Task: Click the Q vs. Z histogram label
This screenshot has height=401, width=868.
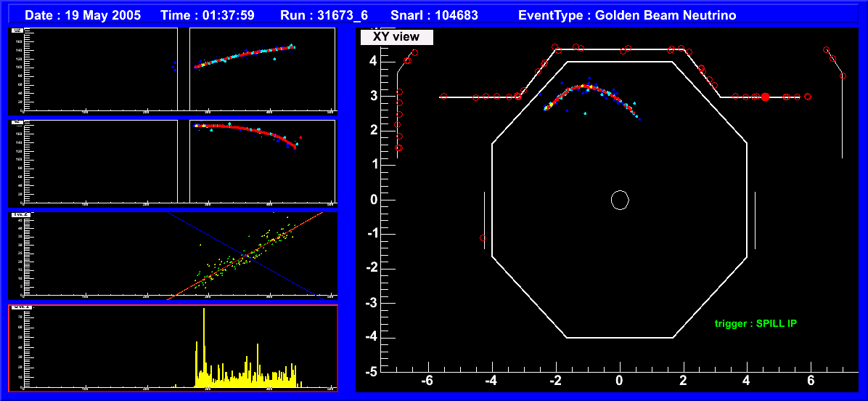Action: coord(20,308)
